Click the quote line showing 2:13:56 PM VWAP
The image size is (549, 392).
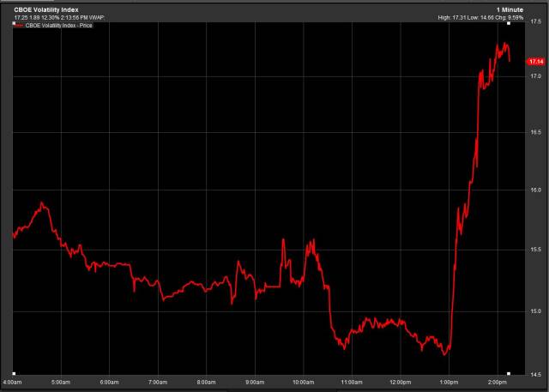(59, 17)
